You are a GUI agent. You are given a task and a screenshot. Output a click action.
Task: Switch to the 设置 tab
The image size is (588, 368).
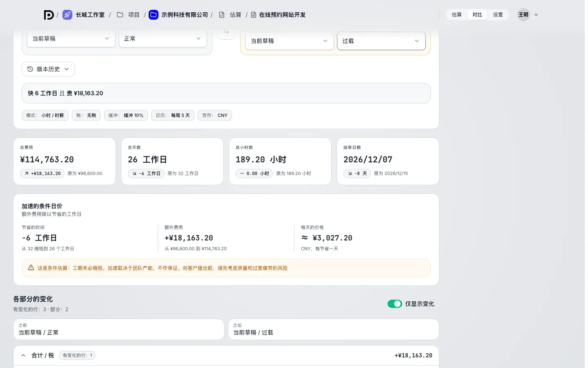coord(498,15)
